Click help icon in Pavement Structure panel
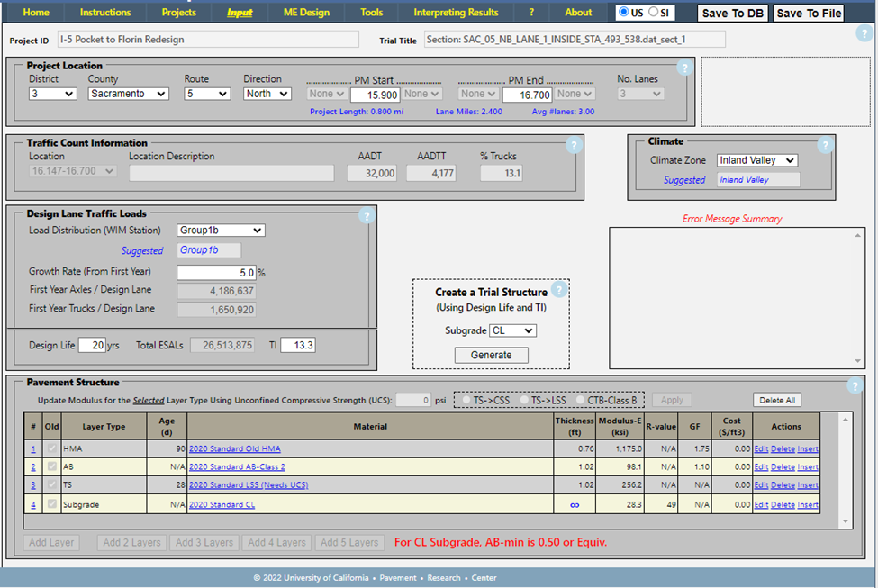This screenshot has height=588, width=878. [854, 386]
